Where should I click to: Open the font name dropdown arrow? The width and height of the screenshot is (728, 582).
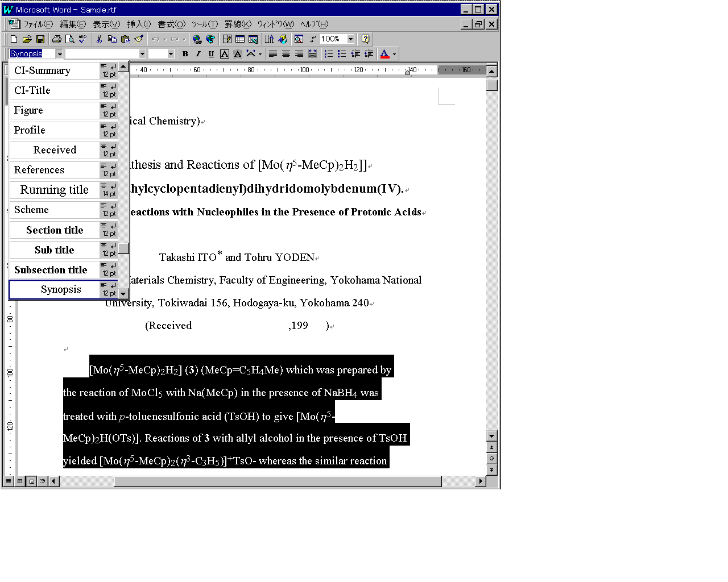click(x=142, y=54)
